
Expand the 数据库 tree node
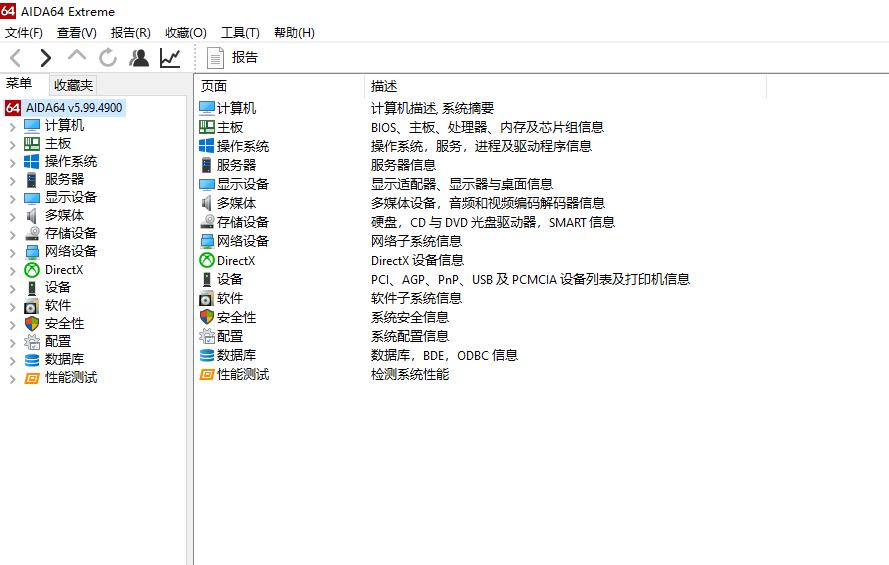[12, 361]
